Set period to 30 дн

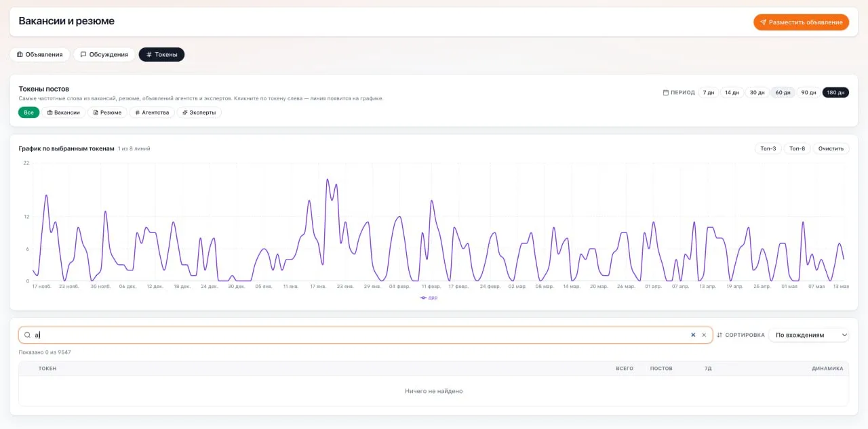pyautogui.click(x=757, y=92)
